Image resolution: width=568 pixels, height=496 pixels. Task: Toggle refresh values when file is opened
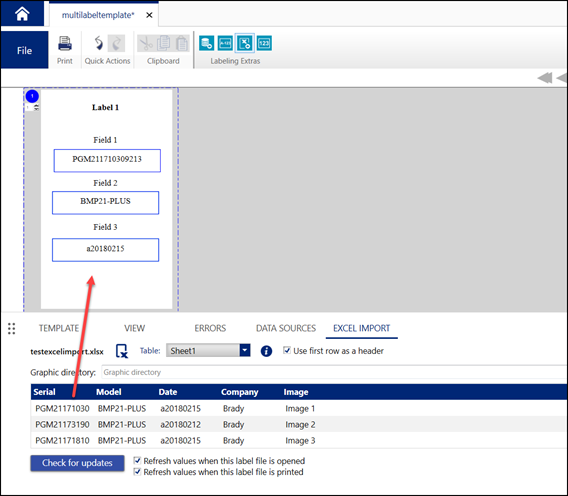click(x=137, y=460)
